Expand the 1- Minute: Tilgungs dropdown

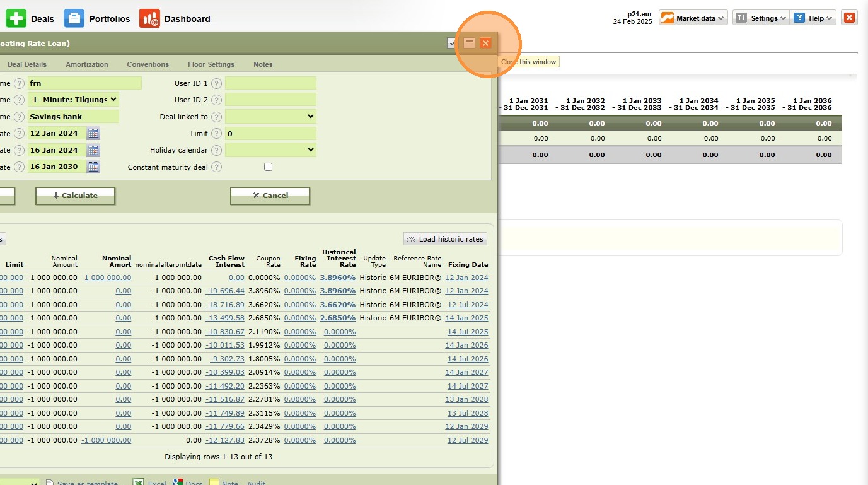click(x=73, y=100)
